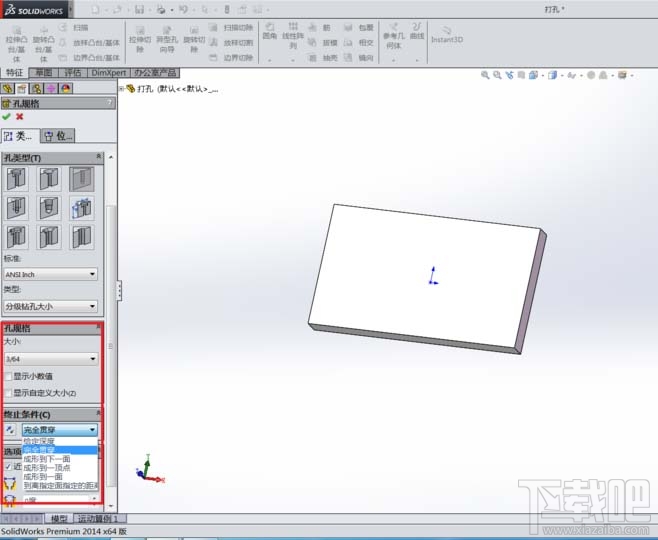Image resolution: width=658 pixels, height=540 pixels.
Task: Select the counterbore slot type icon
Action: click(17, 237)
